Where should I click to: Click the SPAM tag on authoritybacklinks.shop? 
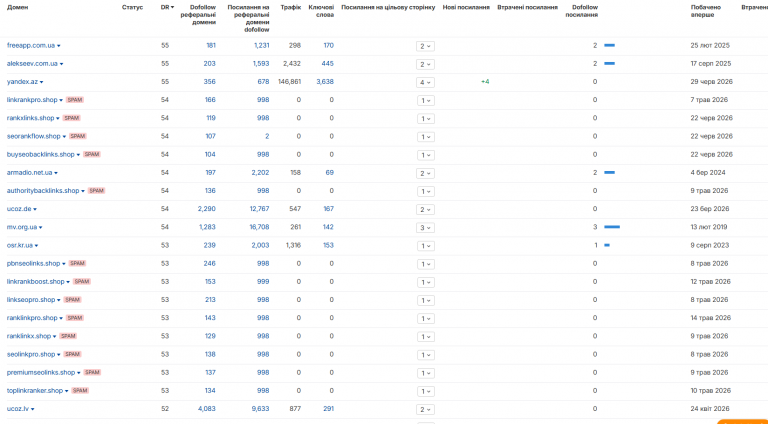(x=96, y=190)
